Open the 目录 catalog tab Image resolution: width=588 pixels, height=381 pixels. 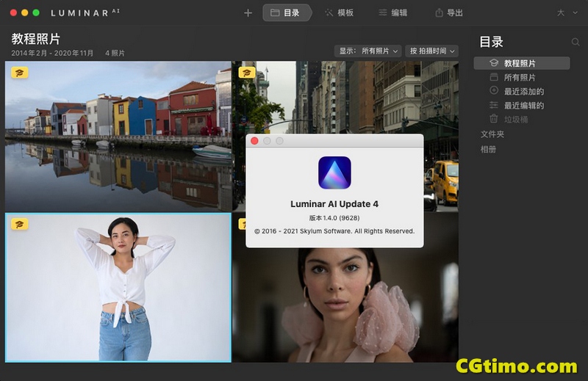(287, 12)
